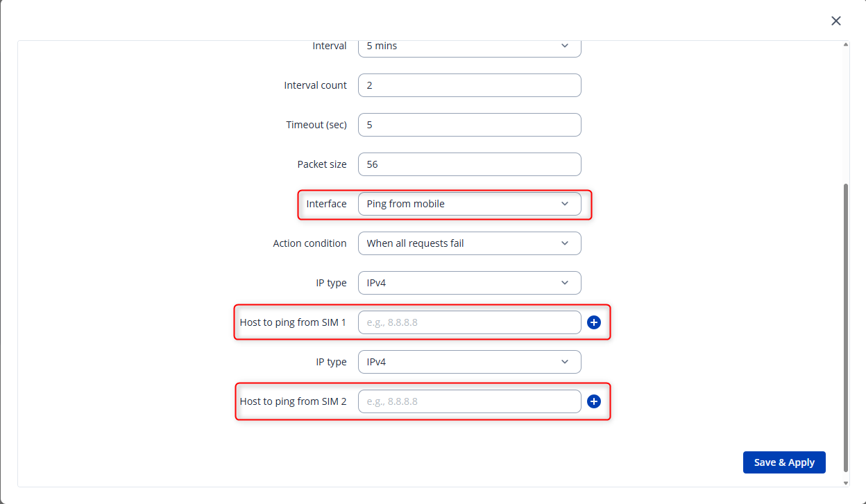Viewport: 866px width, 504px height.
Task: Focus the Interval count field
Action: tap(469, 85)
